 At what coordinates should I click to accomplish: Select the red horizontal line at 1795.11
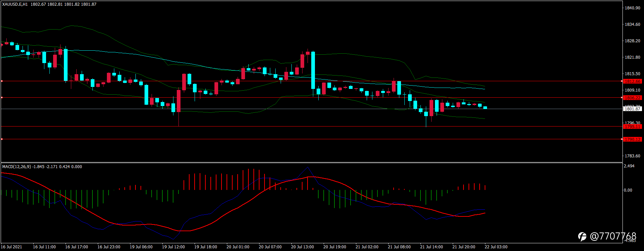click(312, 127)
